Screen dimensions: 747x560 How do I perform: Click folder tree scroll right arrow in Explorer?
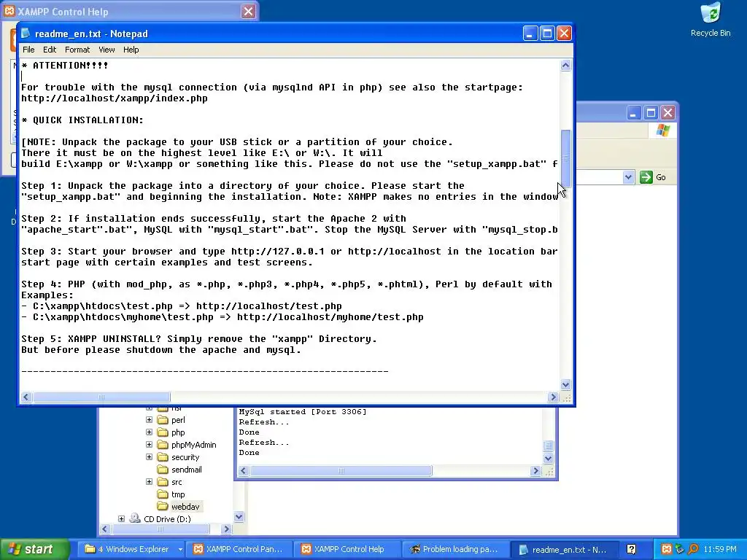[x=227, y=529]
